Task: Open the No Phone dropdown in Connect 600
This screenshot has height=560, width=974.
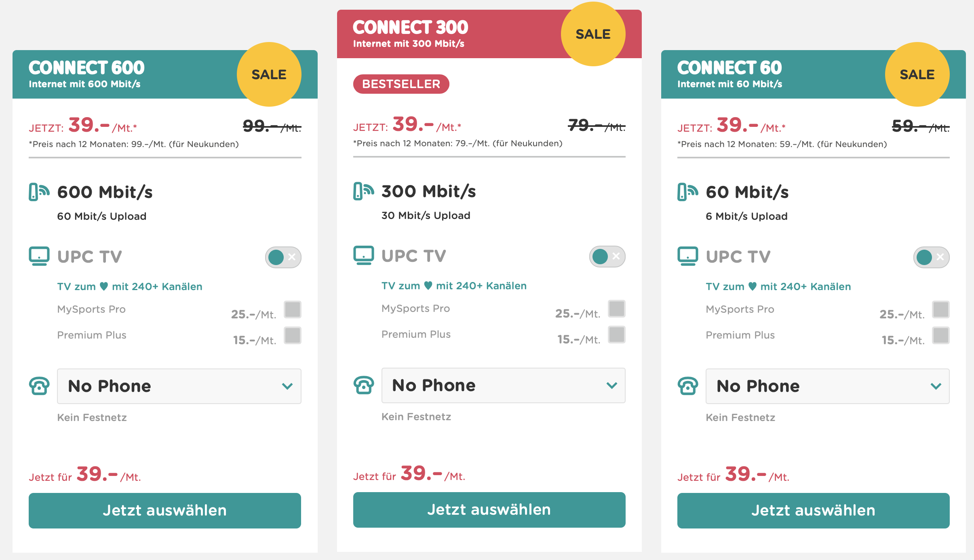Action: coord(179,386)
